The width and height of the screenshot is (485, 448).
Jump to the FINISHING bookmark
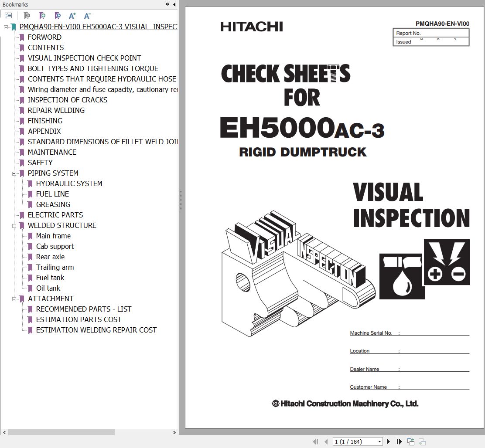(45, 121)
